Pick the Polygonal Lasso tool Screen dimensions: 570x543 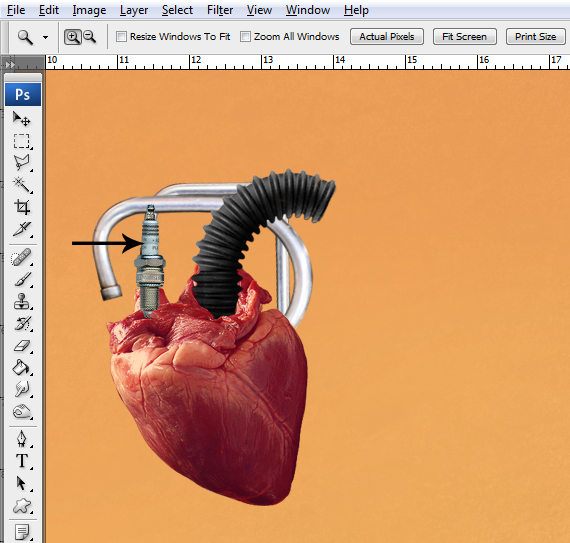click(22, 163)
